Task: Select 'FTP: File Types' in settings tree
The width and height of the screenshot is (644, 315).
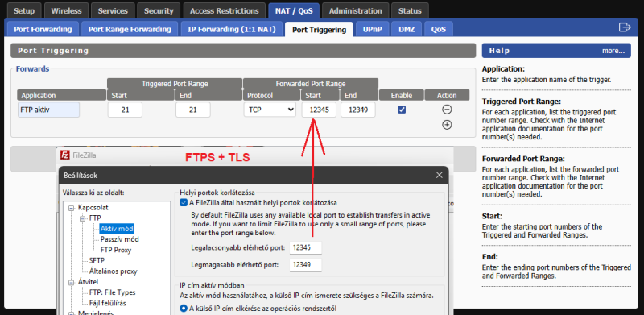Action: point(112,292)
